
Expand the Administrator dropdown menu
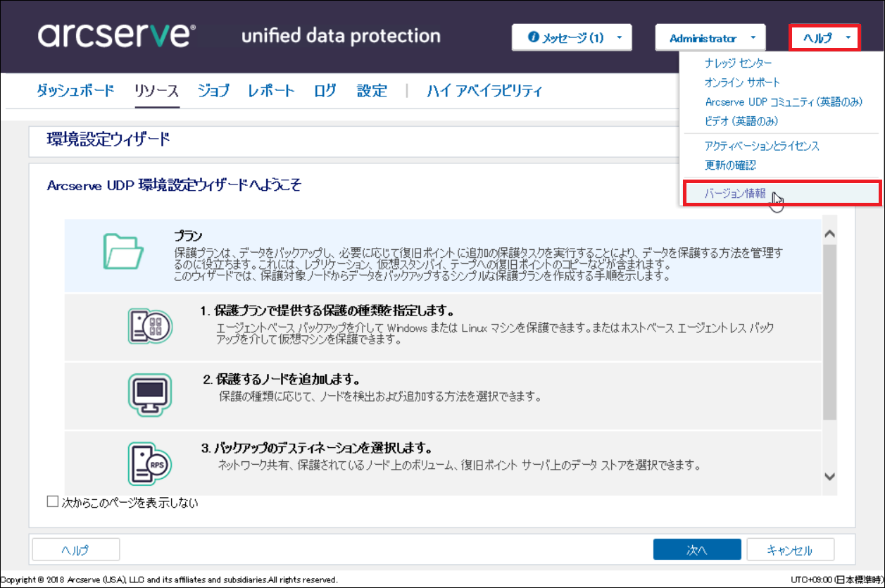coord(710,38)
